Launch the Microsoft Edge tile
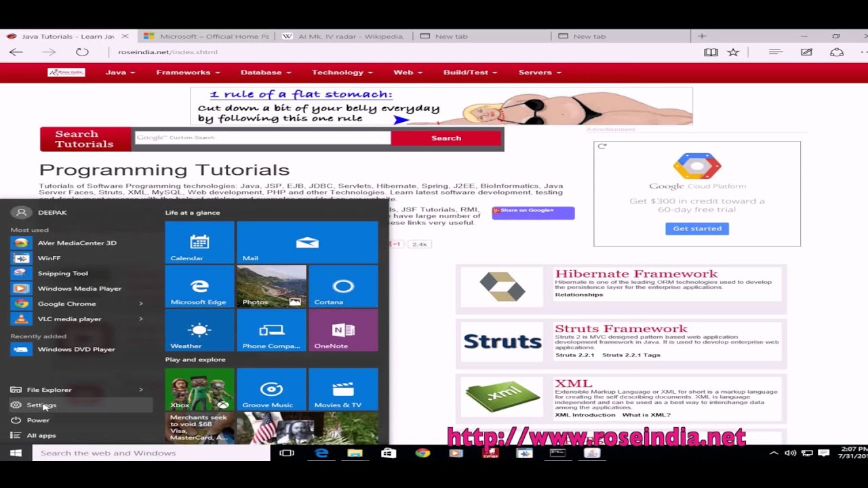Viewport: 868px width, 488px height. [199, 287]
